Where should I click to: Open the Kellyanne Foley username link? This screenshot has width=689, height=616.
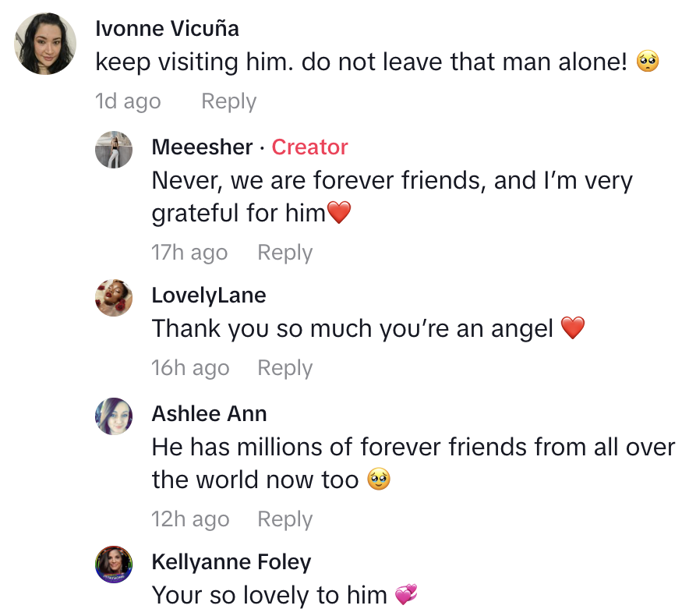pos(231,561)
